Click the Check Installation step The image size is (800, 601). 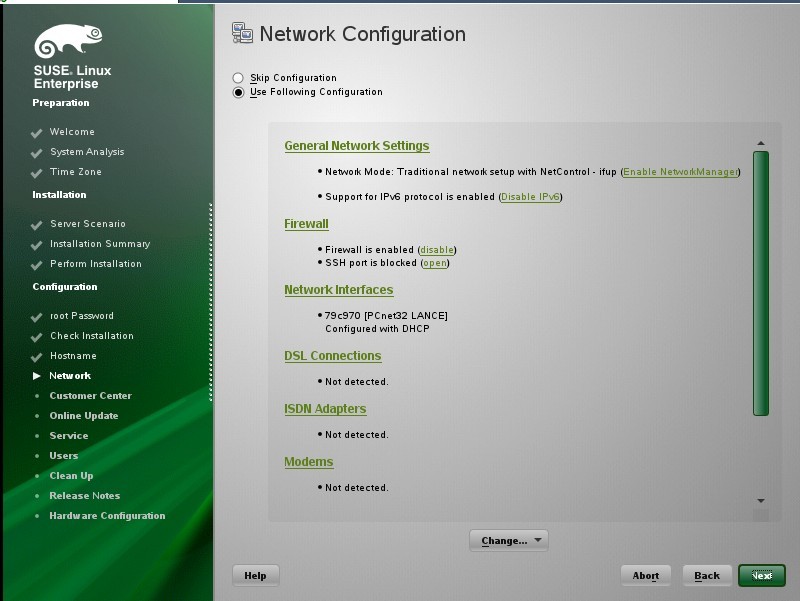coord(92,336)
